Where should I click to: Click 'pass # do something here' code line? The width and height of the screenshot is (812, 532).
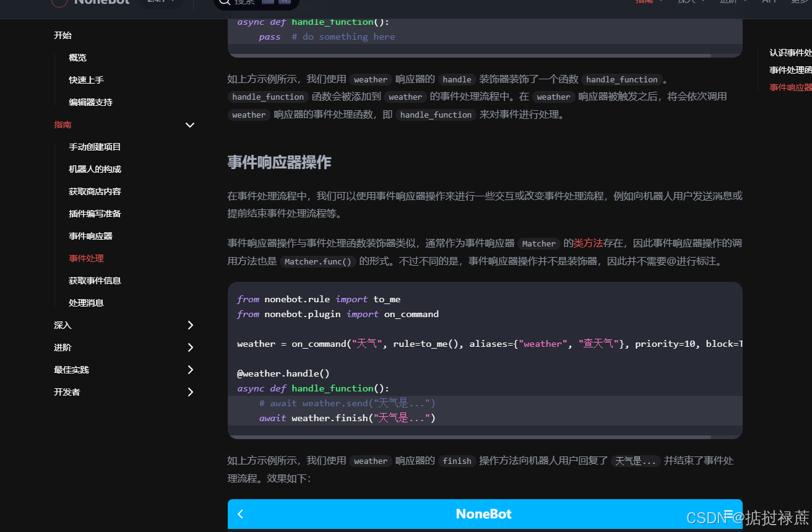point(327,37)
